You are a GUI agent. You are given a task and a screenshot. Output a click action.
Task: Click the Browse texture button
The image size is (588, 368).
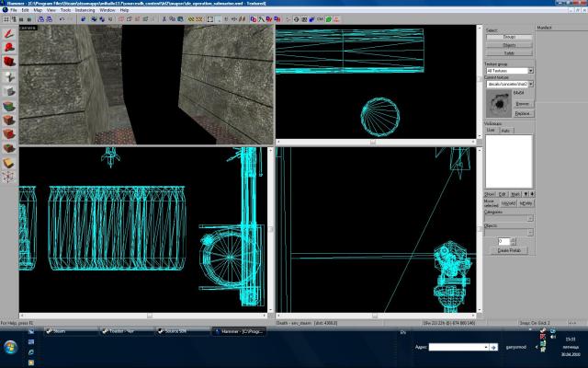point(524,104)
